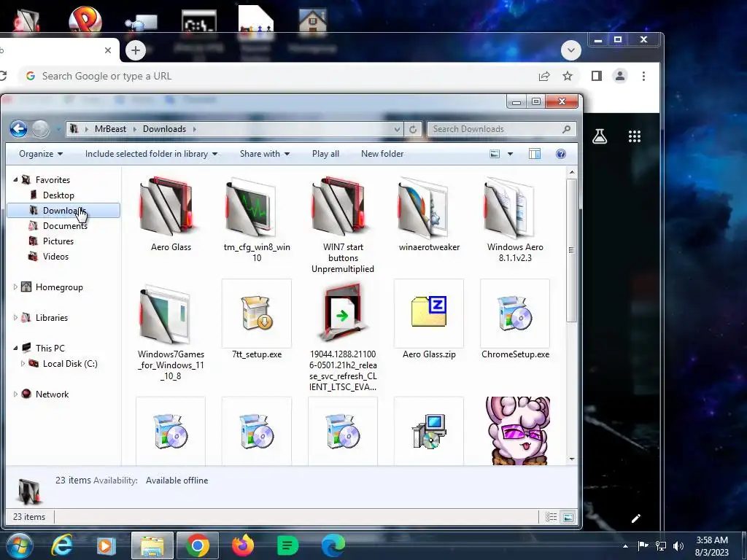747x560 pixels.
Task: Launch Internet Explorer from taskbar
Action: [62, 545]
